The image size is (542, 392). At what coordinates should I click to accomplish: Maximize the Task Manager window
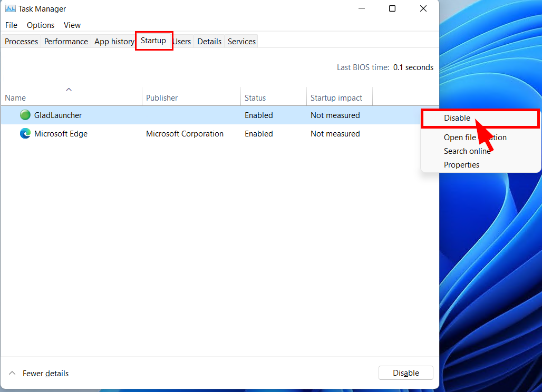coord(392,8)
